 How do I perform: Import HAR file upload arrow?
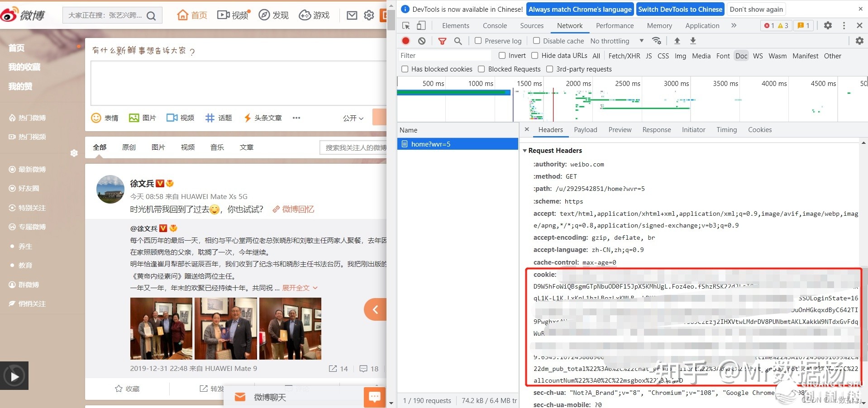pos(677,41)
